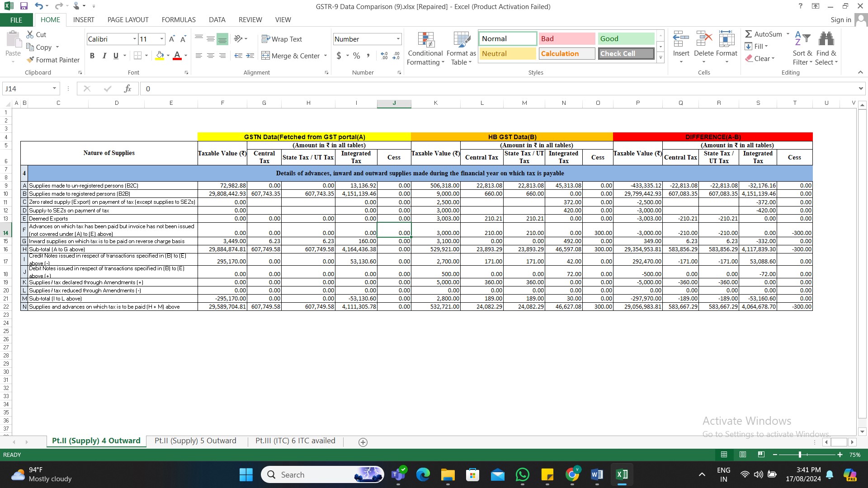Apply the Bad cell style
868x488 pixels.
click(x=566, y=39)
